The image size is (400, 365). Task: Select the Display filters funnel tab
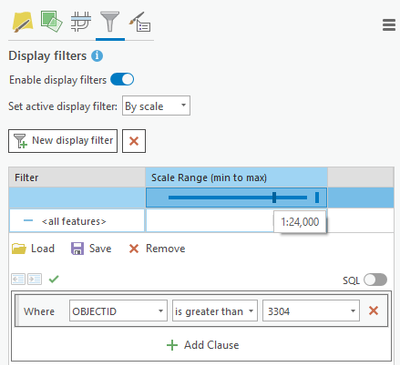pos(110,22)
